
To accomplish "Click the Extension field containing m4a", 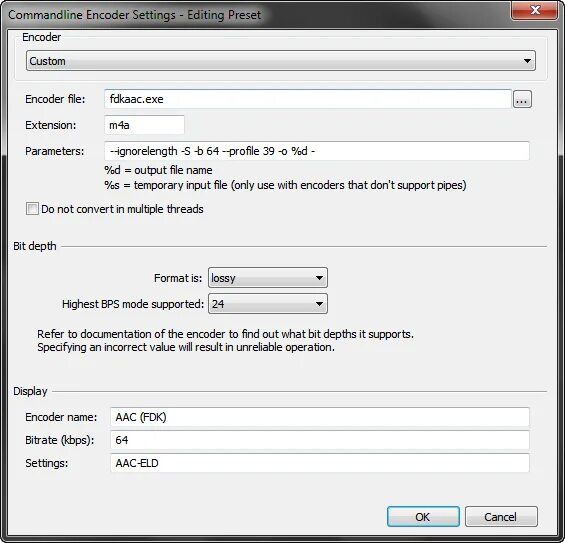I will tap(144, 125).
